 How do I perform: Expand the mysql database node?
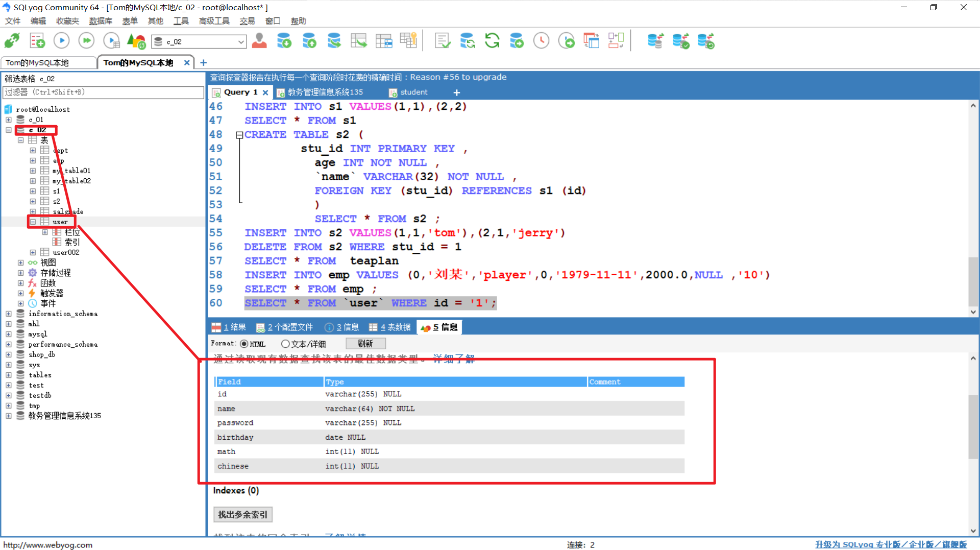(8, 334)
